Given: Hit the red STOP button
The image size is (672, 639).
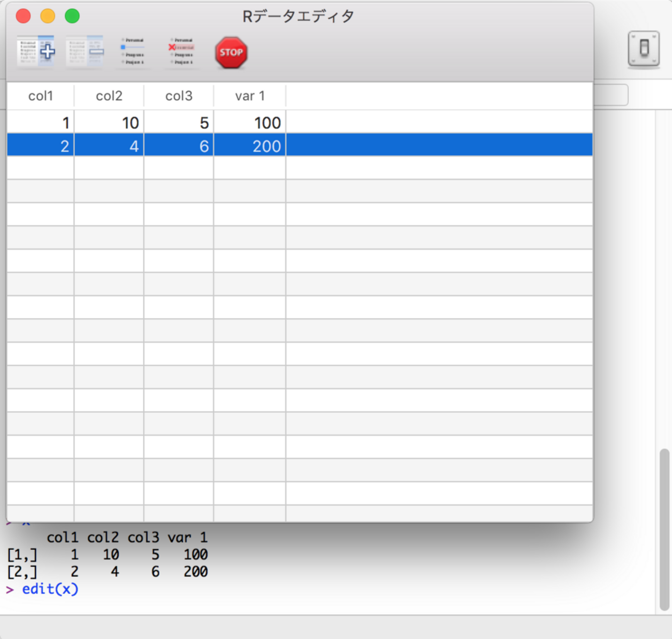Looking at the screenshot, I should [x=231, y=52].
